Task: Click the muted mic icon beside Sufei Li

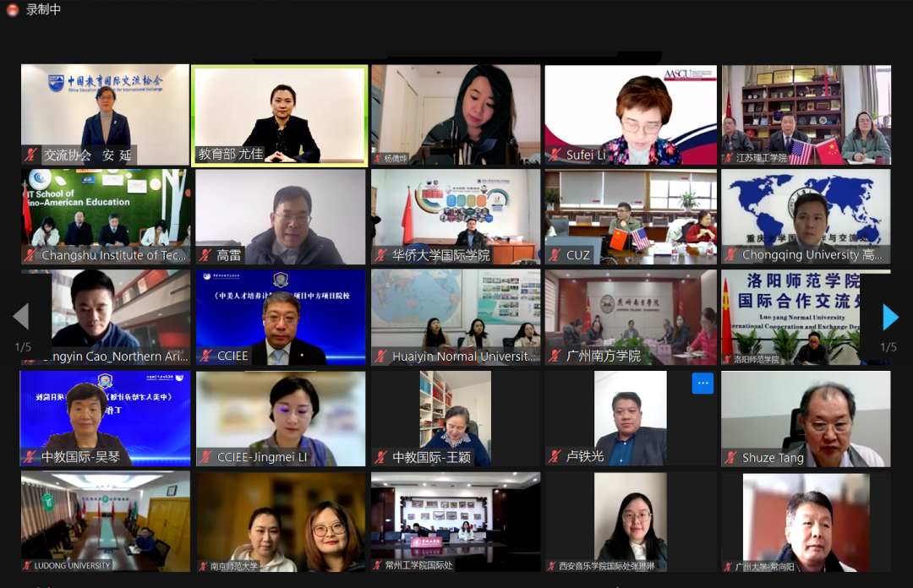Action: pos(555,155)
